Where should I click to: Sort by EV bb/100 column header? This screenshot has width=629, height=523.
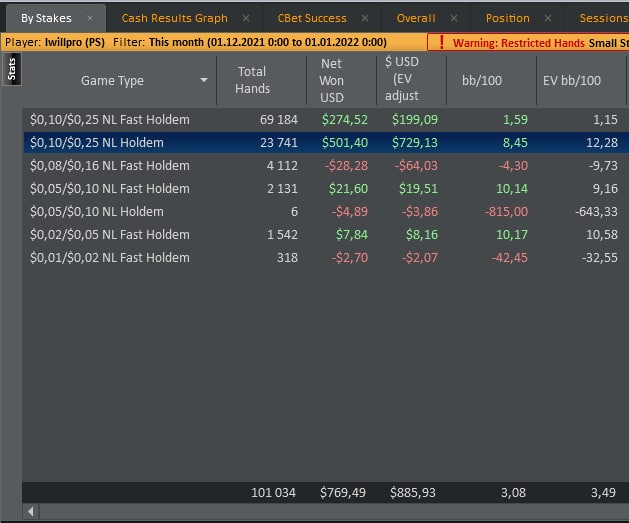click(x=574, y=80)
